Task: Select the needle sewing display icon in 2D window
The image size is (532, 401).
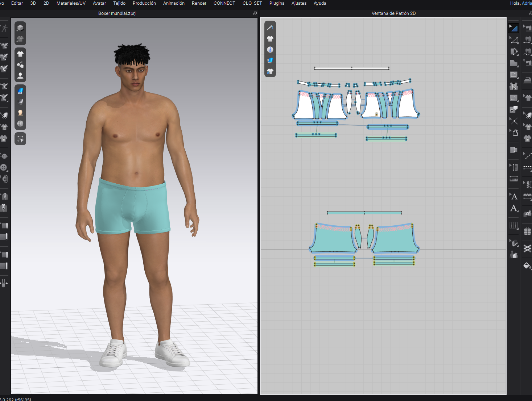Action: tap(270, 28)
